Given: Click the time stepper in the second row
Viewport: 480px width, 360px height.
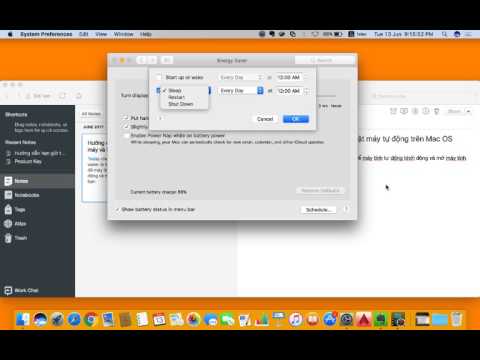Looking at the screenshot, I should tap(307, 91).
